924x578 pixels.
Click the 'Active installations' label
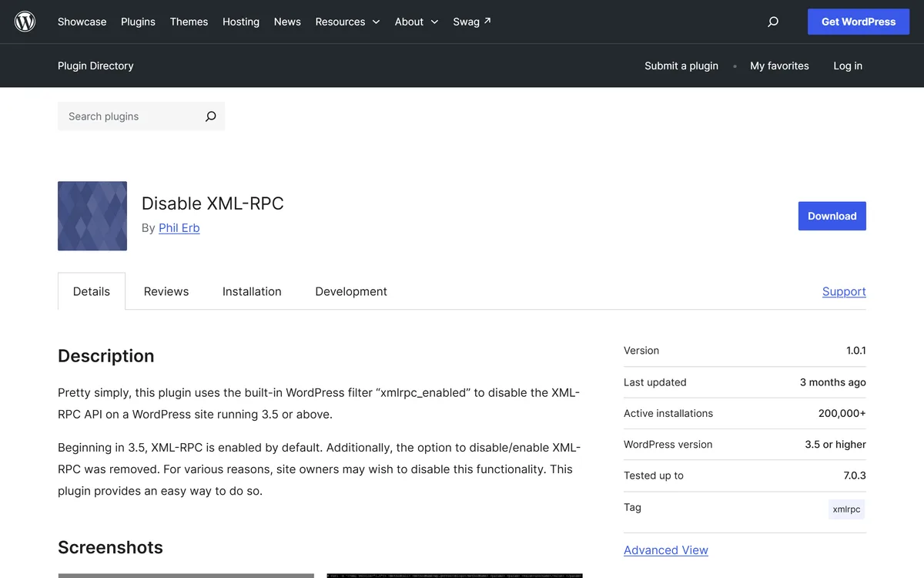click(668, 414)
